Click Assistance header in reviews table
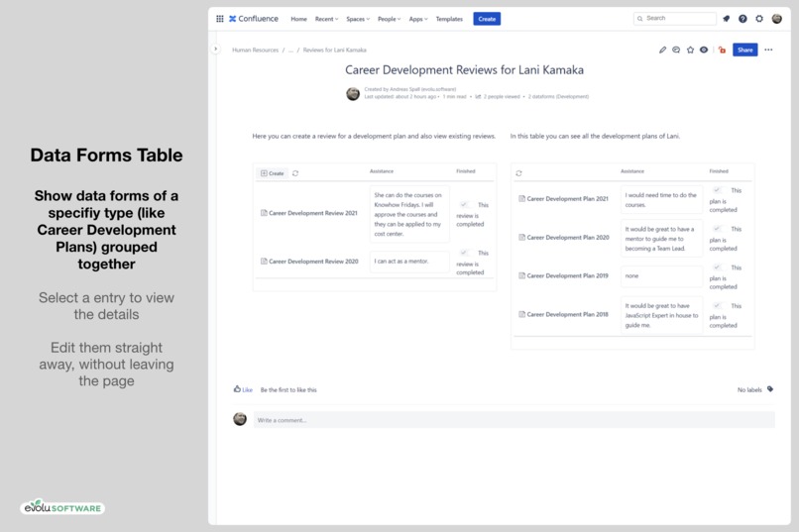 point(381,171)
